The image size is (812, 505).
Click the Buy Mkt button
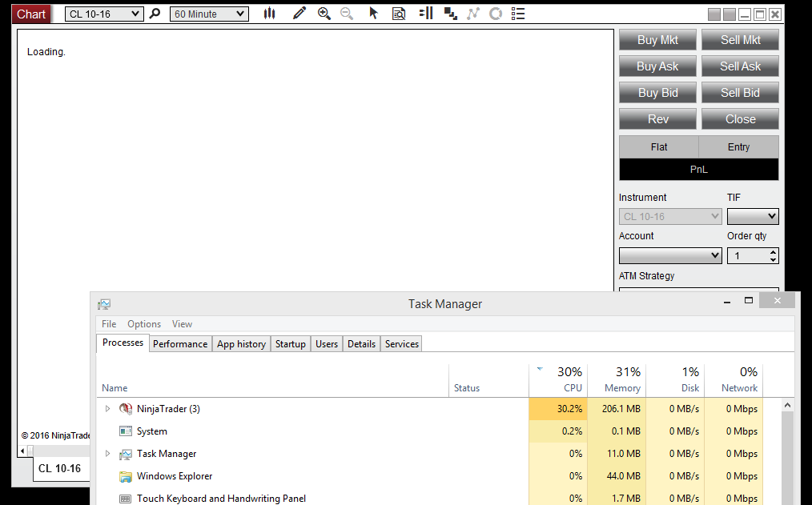pyautogui.click(x=657, y=40)
